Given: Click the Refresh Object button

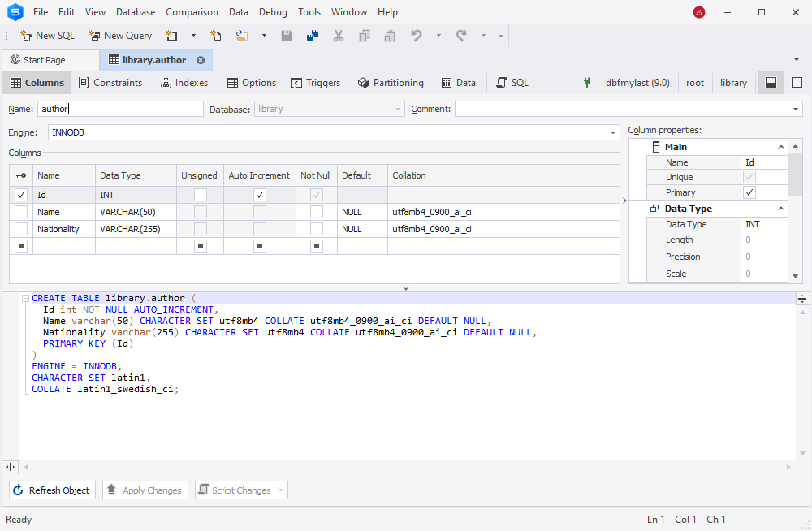Looking at the screenshot, I should 52,490.
